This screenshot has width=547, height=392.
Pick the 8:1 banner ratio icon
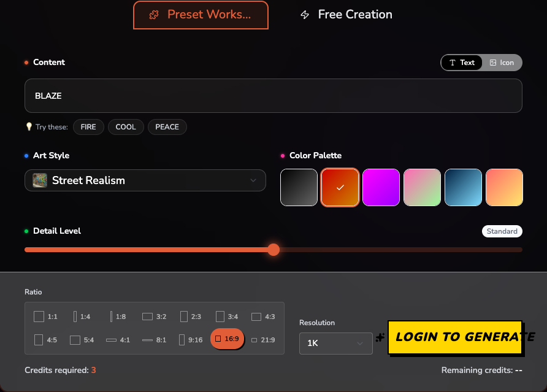pos(147,340)
